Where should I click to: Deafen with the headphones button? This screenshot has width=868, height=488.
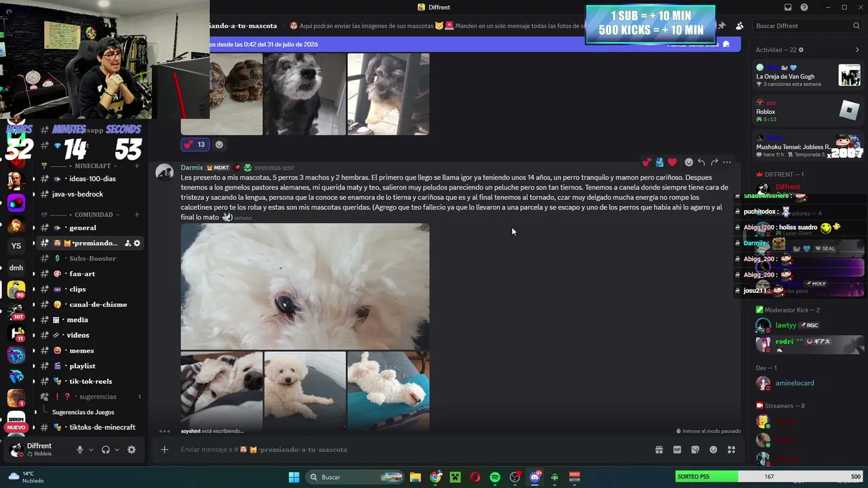(106, 449)
